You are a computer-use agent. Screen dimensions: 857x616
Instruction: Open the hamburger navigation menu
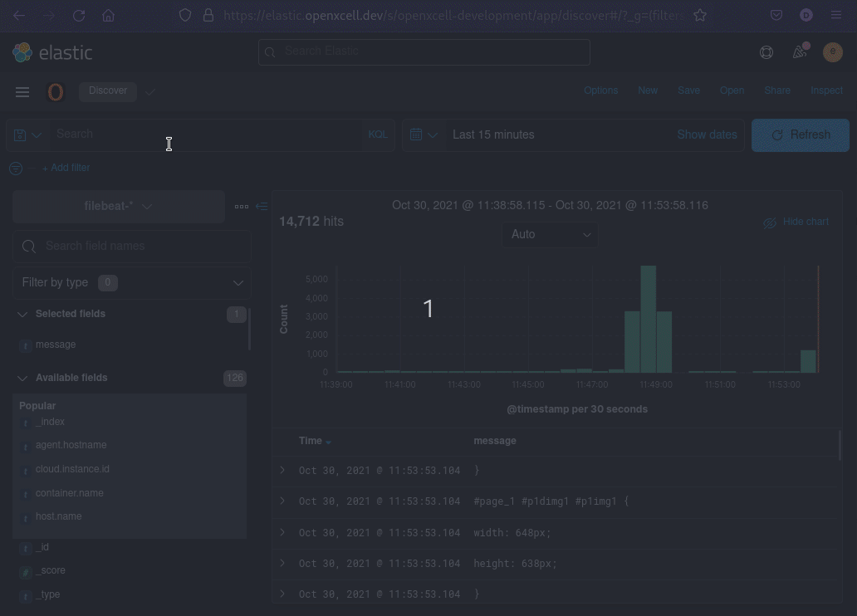22,92
